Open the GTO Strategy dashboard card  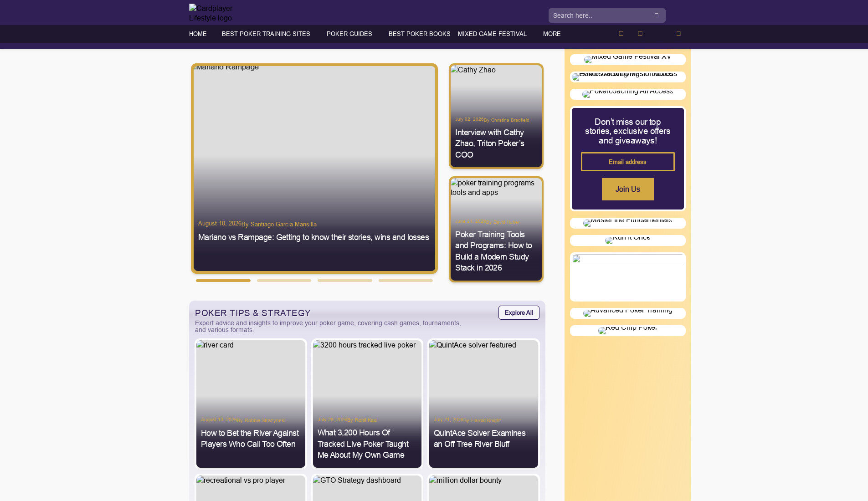point(367,488)
